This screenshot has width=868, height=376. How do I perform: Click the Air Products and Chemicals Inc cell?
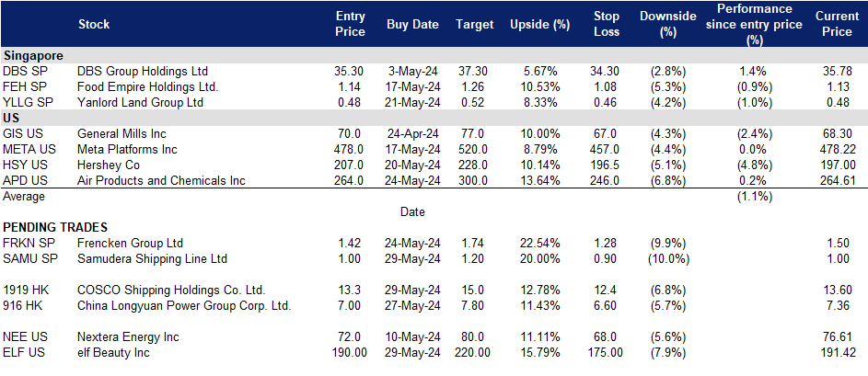[x=162, y=180]
